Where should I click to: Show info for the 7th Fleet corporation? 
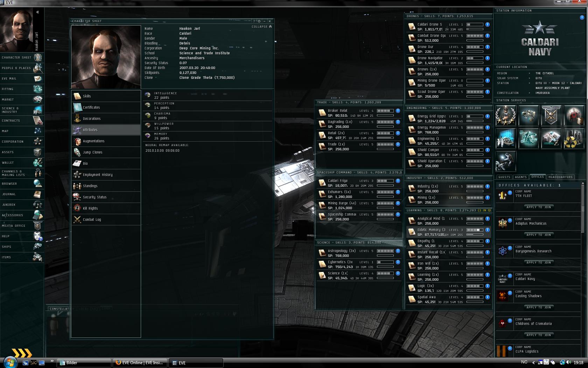coord(510,192)
